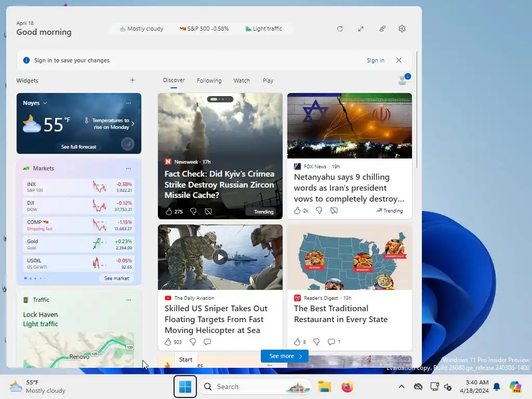The width and height of the screenshot is (532, 399).
Task: Open the notification bell
Action: point(497,387)
